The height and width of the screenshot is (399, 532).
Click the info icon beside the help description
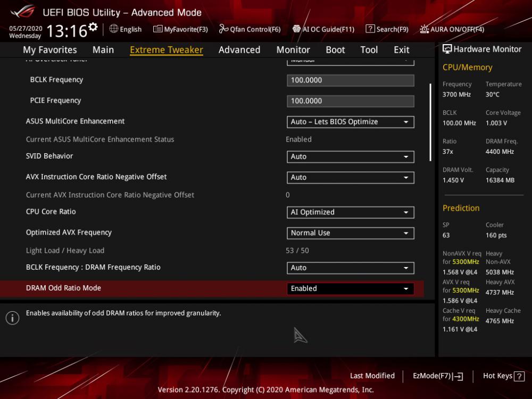click(13, 318)
